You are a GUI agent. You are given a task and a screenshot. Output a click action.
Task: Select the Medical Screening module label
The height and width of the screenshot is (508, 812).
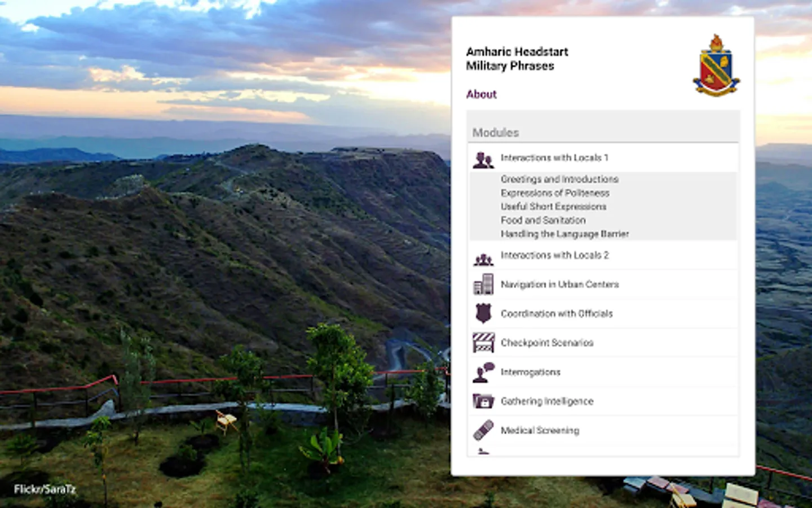pos(540,431)
